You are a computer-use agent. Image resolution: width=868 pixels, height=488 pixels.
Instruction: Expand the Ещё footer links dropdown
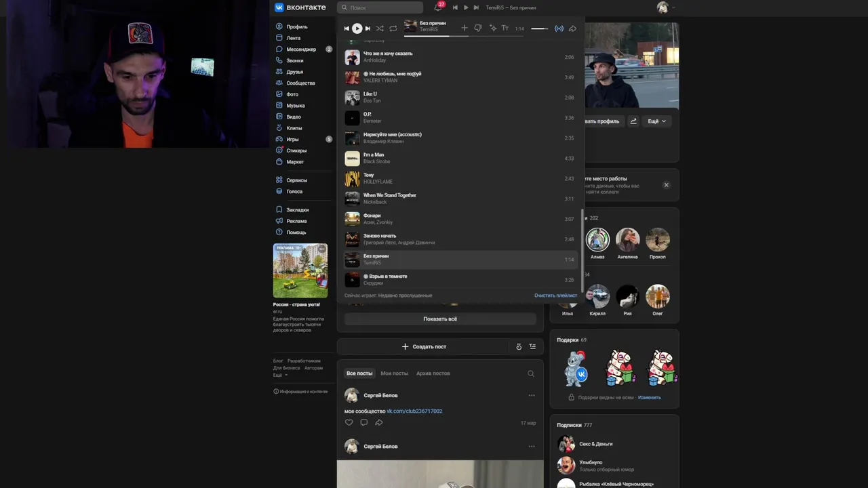280,375
